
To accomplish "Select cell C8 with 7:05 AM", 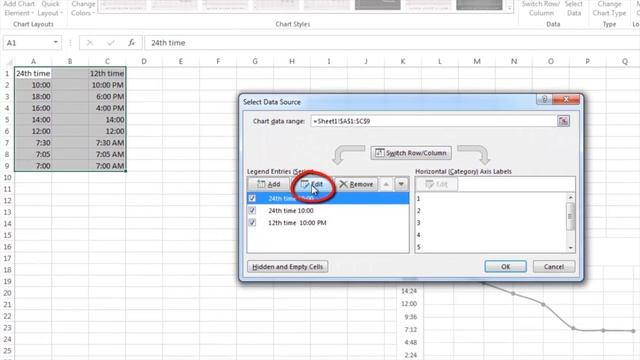I will tap(107, 154).
